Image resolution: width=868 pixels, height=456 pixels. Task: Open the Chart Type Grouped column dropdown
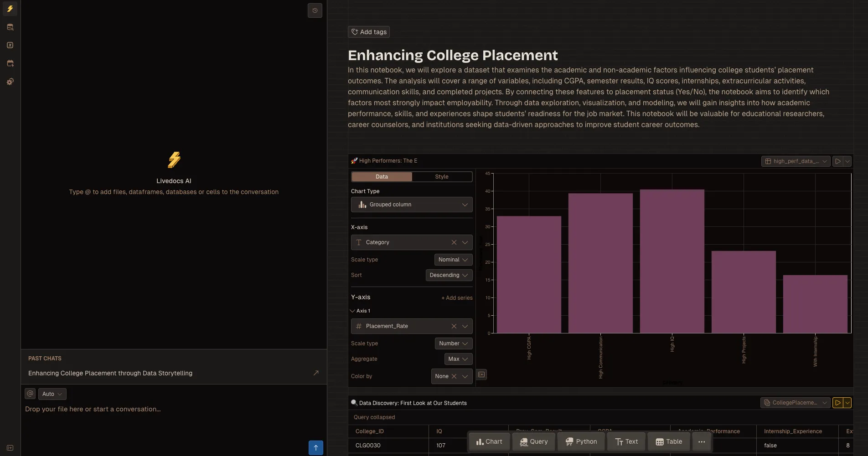(x=411, y=205)
